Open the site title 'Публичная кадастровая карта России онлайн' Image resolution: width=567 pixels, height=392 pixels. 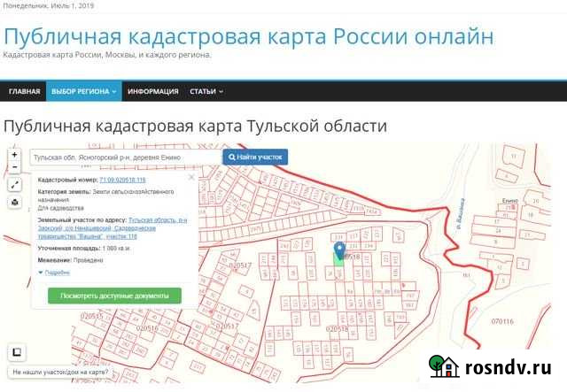point(249,36)
